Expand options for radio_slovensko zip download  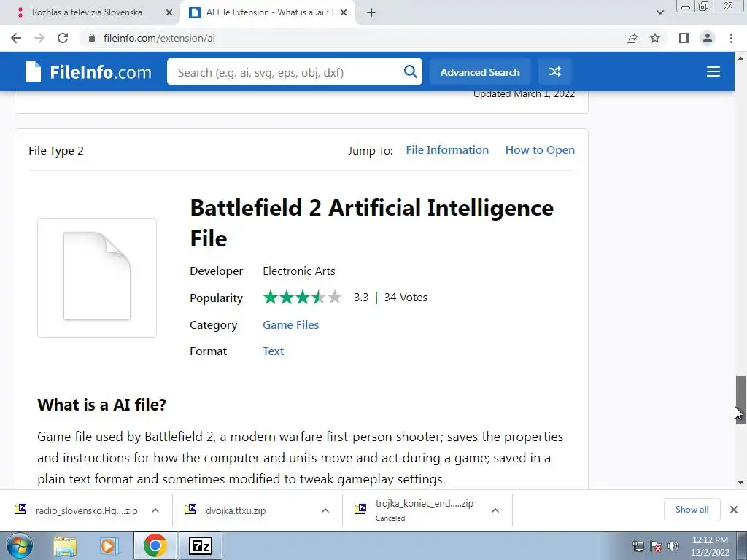155,510
